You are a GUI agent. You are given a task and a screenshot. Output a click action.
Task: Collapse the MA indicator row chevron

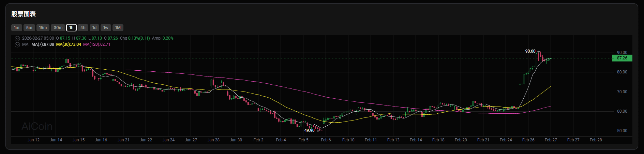(17, 44)
